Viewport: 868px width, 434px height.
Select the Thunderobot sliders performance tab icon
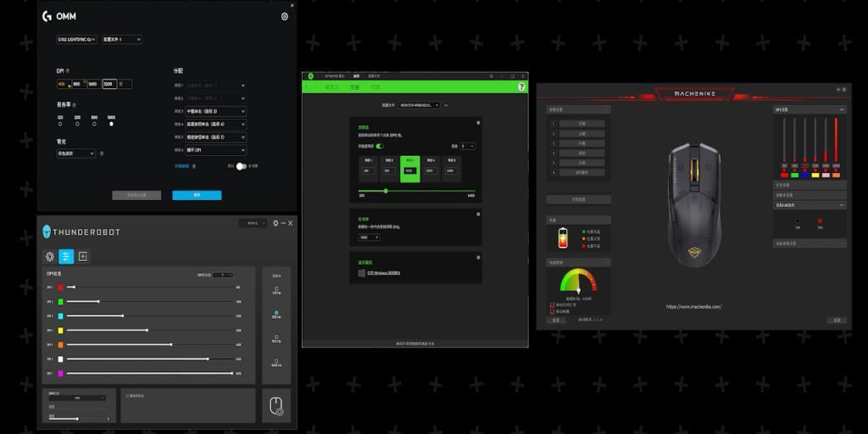(66, 256)
